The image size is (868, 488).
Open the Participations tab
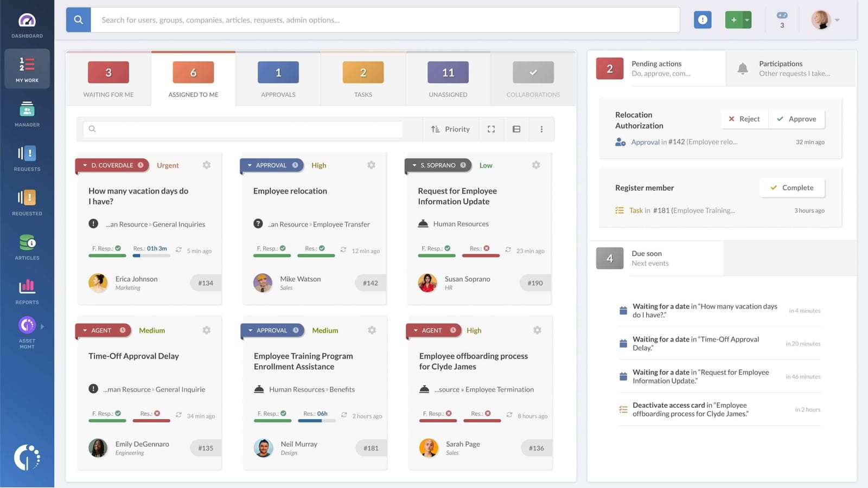point(781,68)
